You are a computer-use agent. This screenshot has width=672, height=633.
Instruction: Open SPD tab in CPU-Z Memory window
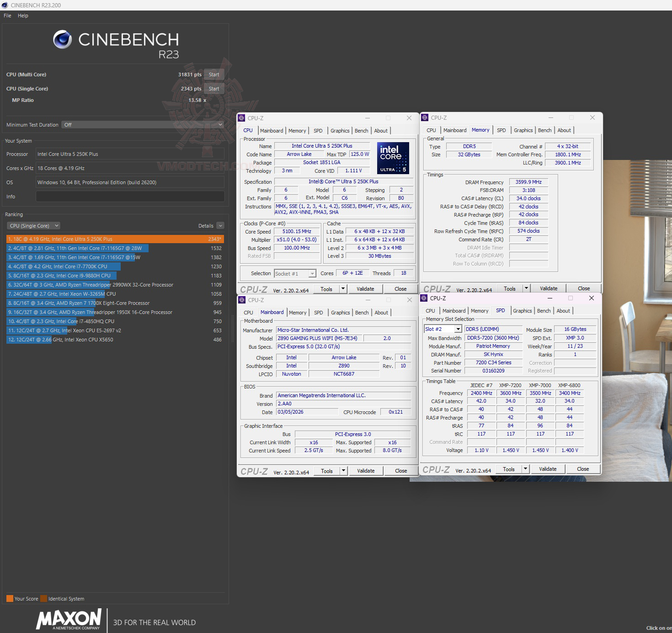pos(501,130)
